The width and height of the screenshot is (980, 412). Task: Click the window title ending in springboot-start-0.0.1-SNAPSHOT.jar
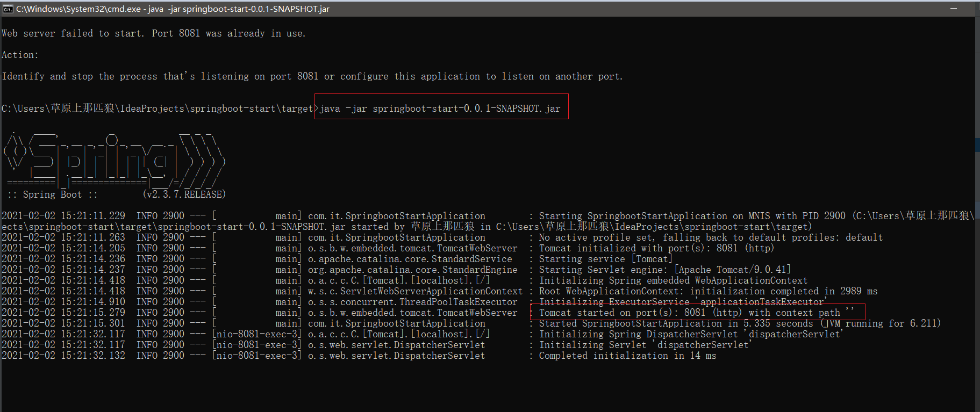point(173,9)
